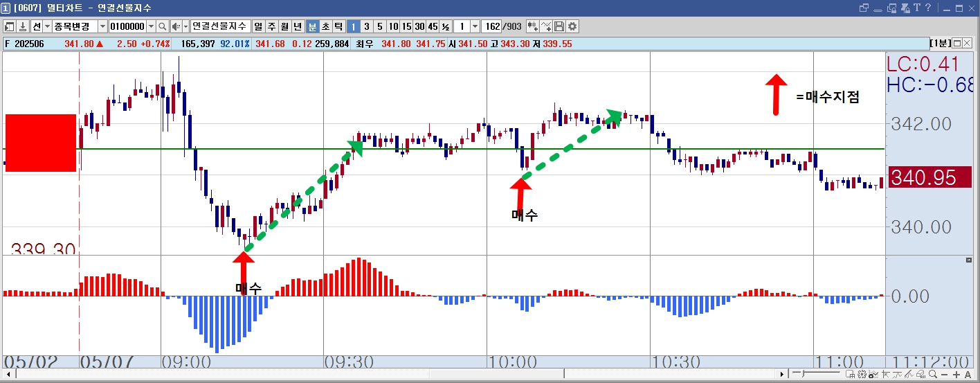
Task: Click the chart zoom slider handle
Action: [803, 374]
